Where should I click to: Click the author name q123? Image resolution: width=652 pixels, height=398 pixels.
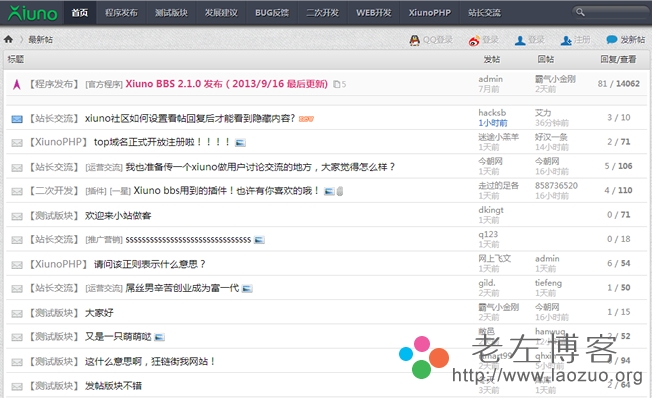click(x=488, y=234)
